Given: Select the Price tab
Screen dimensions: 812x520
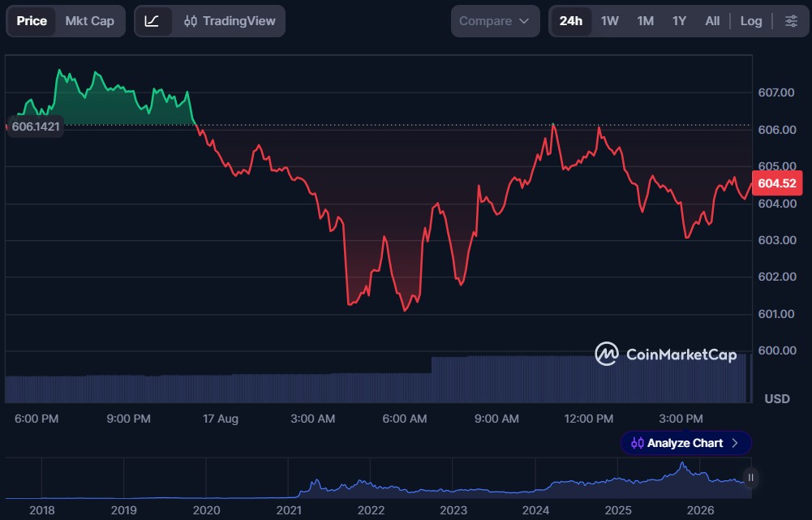Looking at the screenshot, I should coord(32,21).
